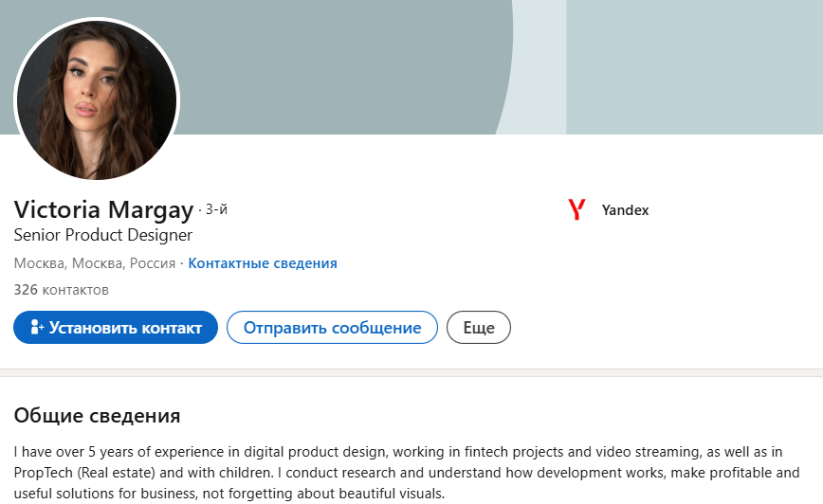Click the Senior Product Designer headline
Screen dimensions: 823x504
pos(103,235)
